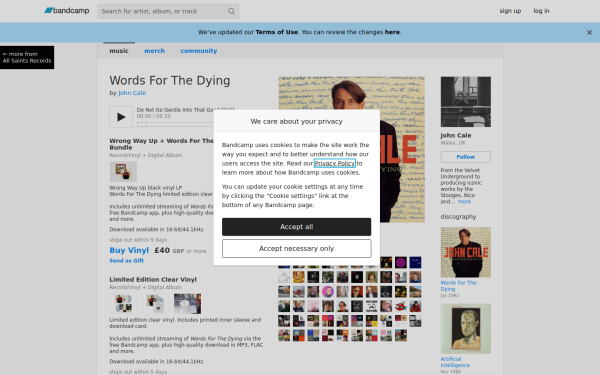The image size is (600, 375).
Task: Dismiss the Terms of Use banner
Action: click(589, 33)
